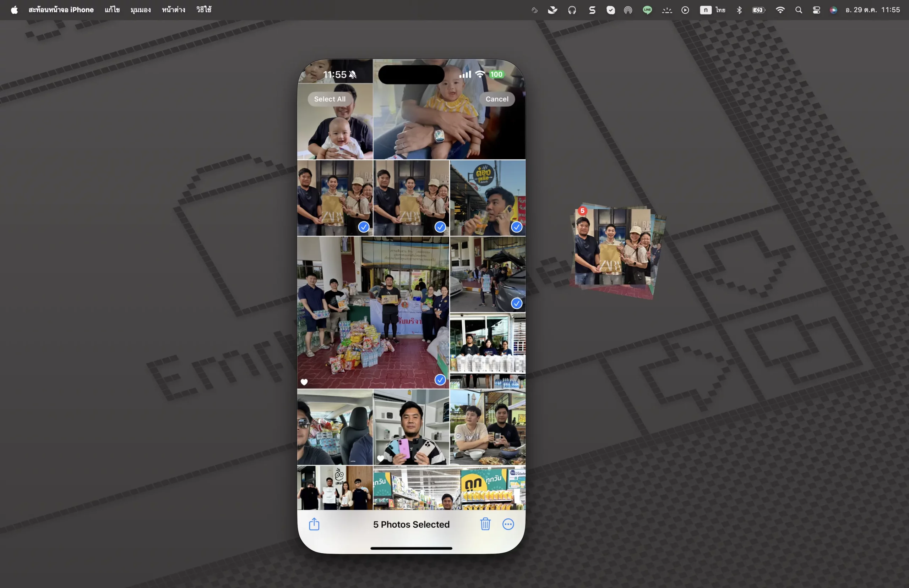Screen dimensions: 909x588
Task: Open the more options ellipsis menu
Action: click(508, 524)
